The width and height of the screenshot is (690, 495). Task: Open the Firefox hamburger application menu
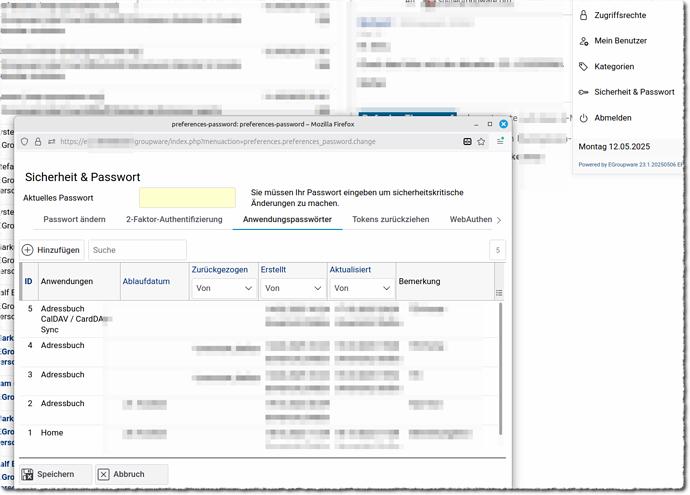click(x=500, y=142)
